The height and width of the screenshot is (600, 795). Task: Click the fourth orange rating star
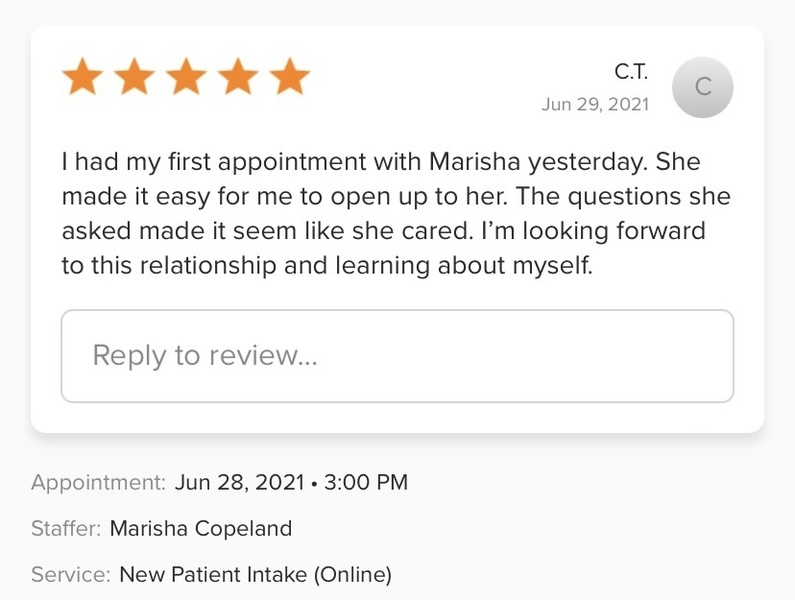(x=237, y=77)
